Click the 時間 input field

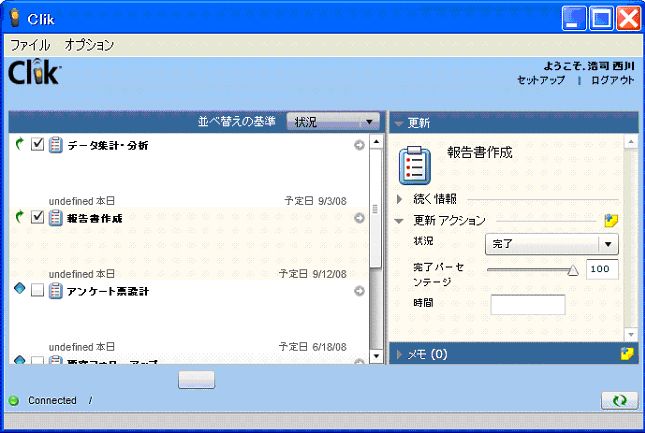click(528, 305)
